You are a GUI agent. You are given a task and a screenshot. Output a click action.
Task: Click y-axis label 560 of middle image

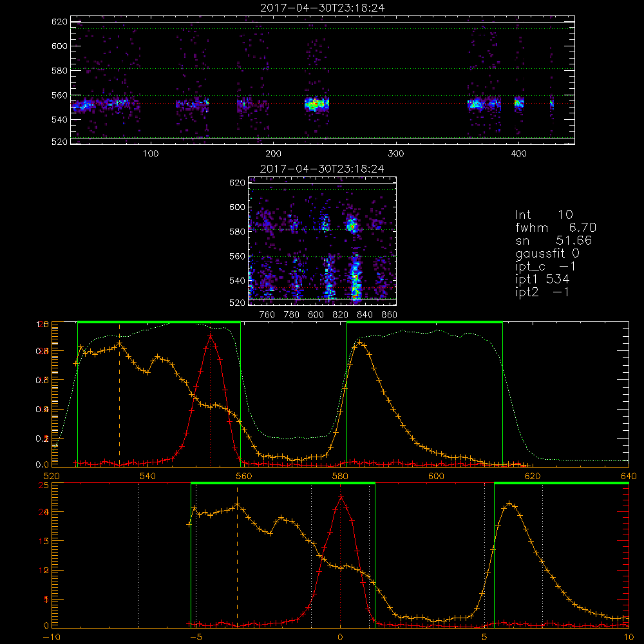point(237,256)
